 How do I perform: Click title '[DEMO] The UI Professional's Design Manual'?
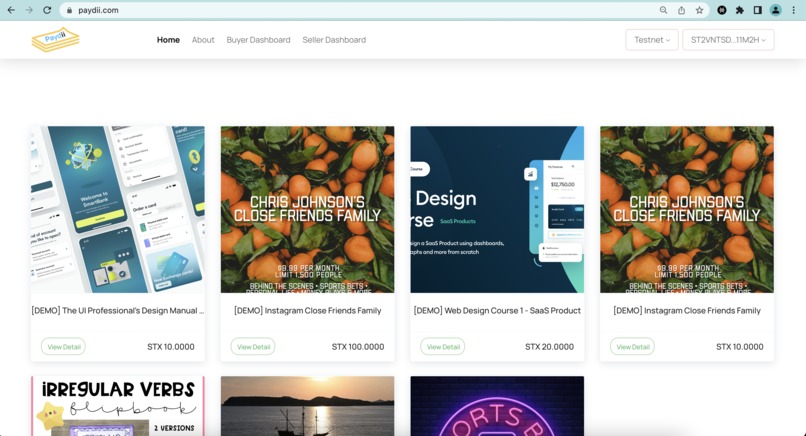(117, 311)
